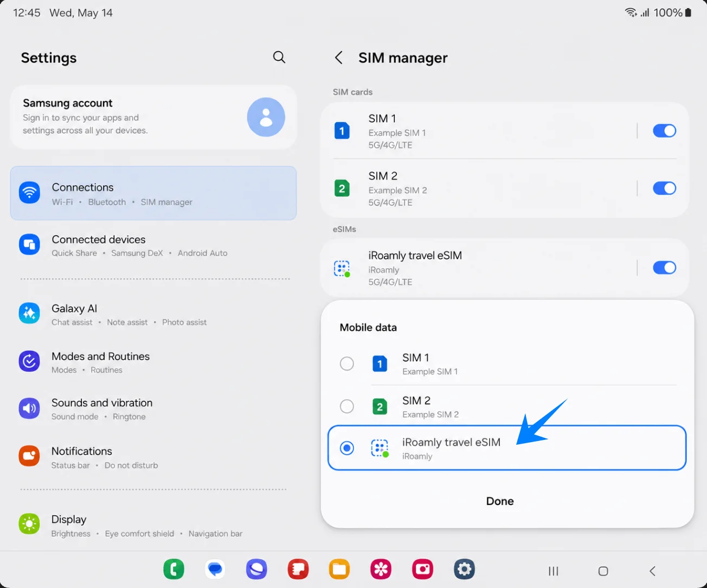Screen dimensions: 707x588
Task: Open the Connected devices settings category
Action: click(153, 245)
